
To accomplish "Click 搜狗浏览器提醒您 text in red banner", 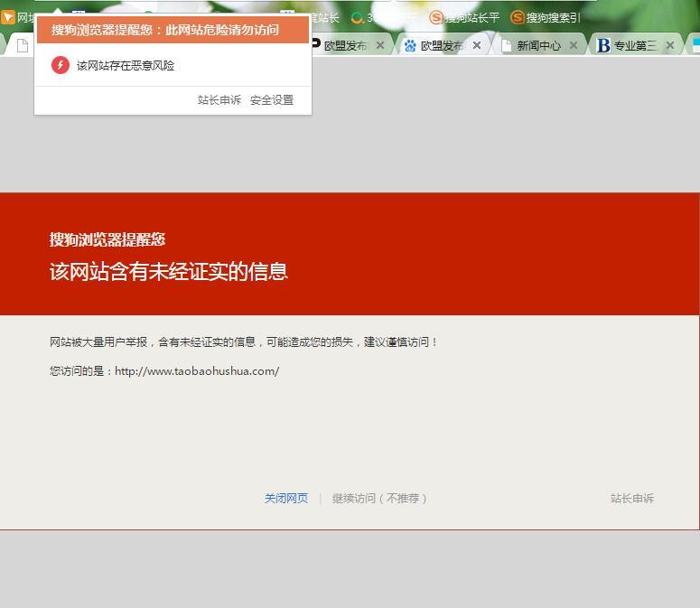I will tap(107, 239).
